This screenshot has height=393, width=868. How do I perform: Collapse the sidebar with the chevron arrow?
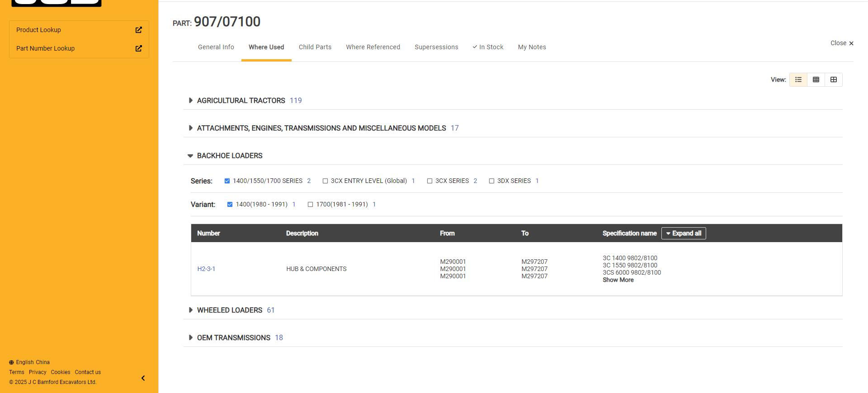143,378
